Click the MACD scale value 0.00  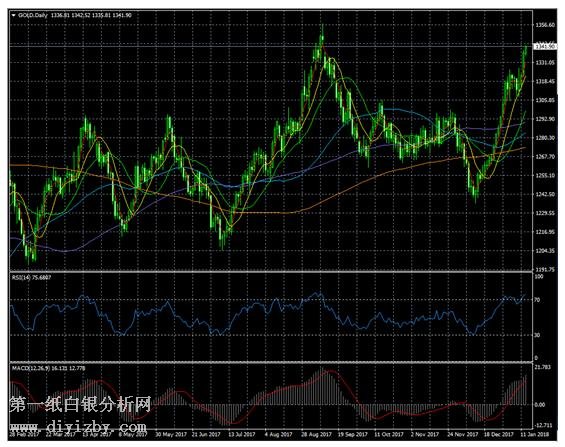point(540,404)
